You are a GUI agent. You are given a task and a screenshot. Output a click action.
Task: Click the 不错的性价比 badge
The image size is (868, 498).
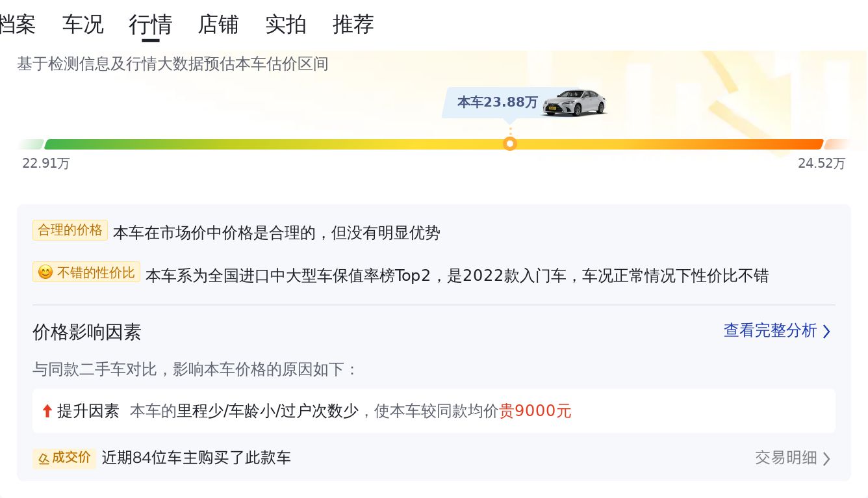(x=96, y=272)
